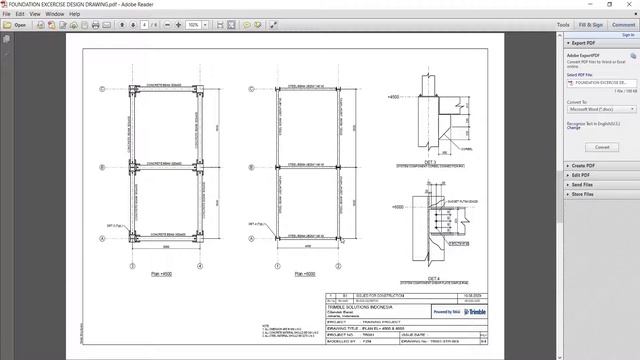Open the Window menu
Screen dimensions: 640x360
coord(55,14)
